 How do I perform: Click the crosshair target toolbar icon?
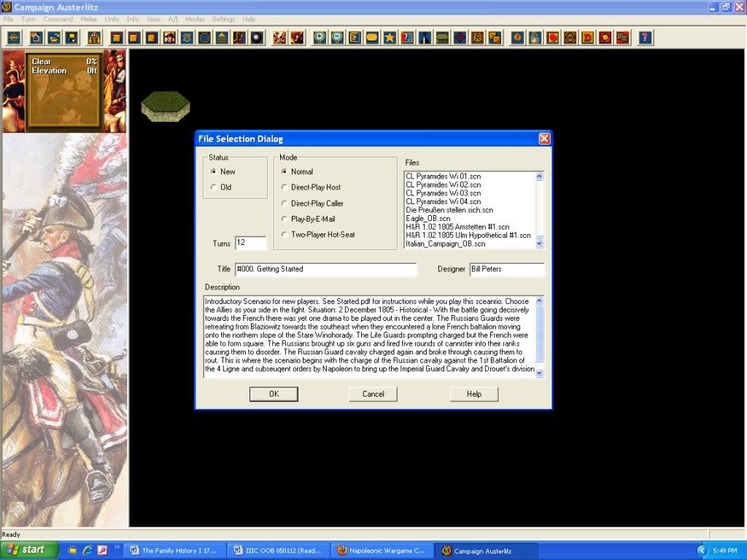pos(14,38)
